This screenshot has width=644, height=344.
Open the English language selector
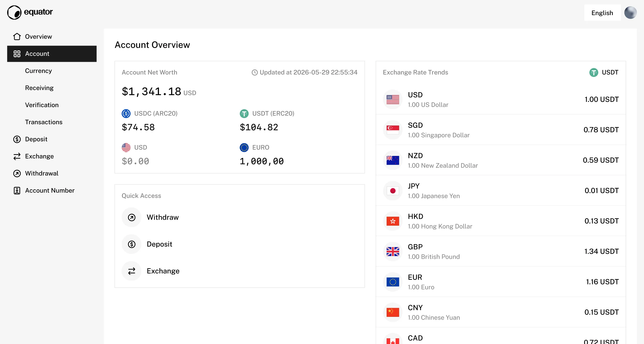[602, 13]
